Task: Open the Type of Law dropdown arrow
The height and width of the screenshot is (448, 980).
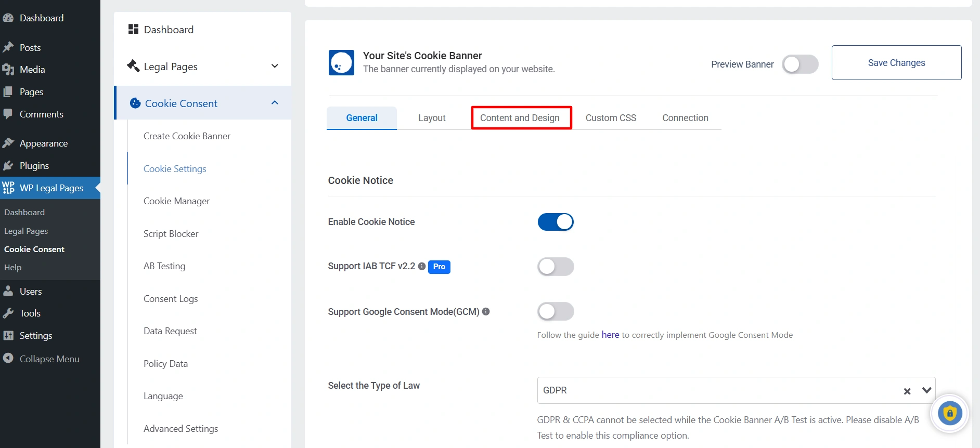Action: (926, 390)
